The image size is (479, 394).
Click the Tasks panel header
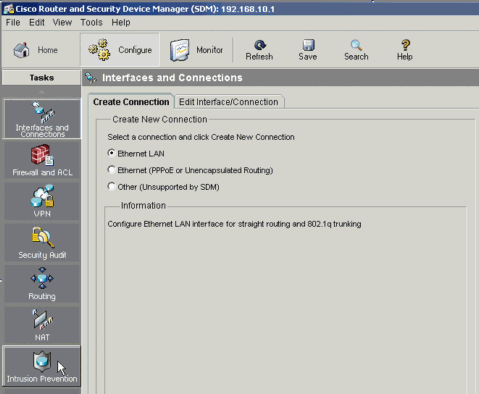[x=41, y=78]
